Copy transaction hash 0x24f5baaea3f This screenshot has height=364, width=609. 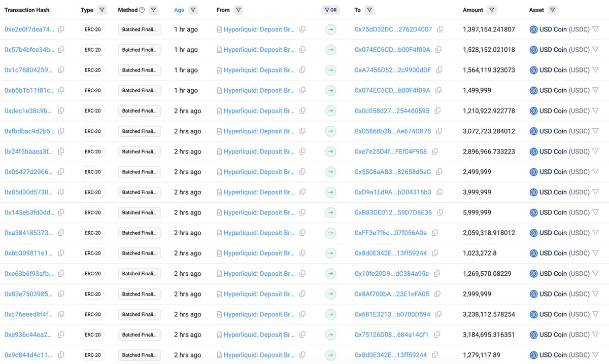(x=61, y=151)
